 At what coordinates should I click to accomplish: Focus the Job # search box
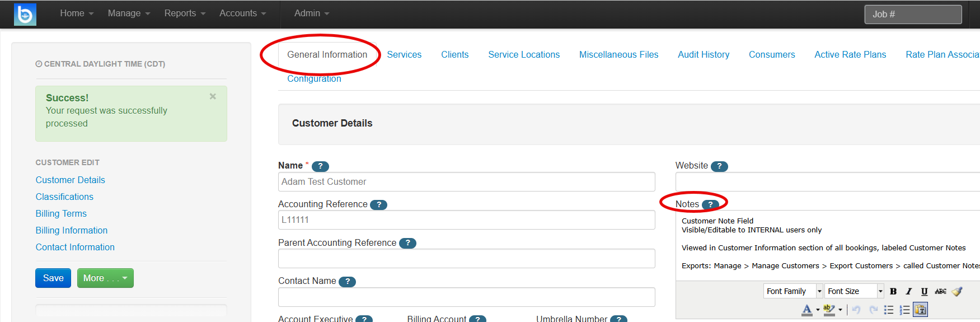pyautogui.click(x=913, y=15)
